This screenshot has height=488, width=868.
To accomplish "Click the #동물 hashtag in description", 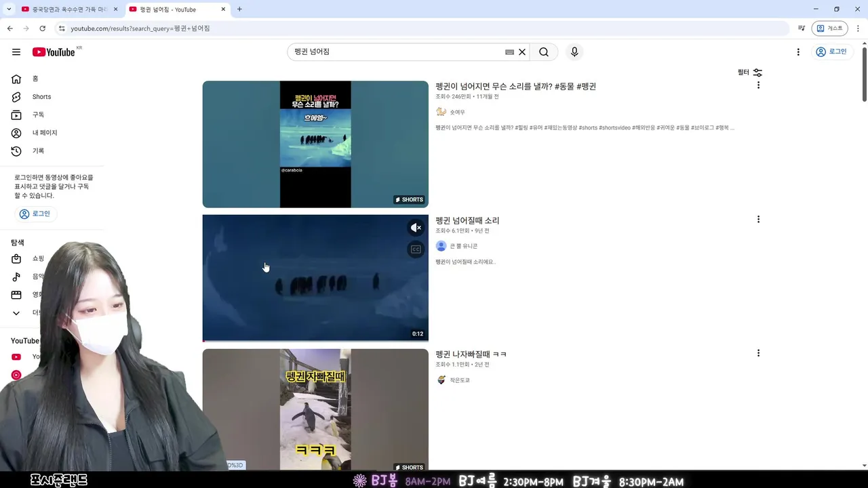I will (x=682, y=127).
